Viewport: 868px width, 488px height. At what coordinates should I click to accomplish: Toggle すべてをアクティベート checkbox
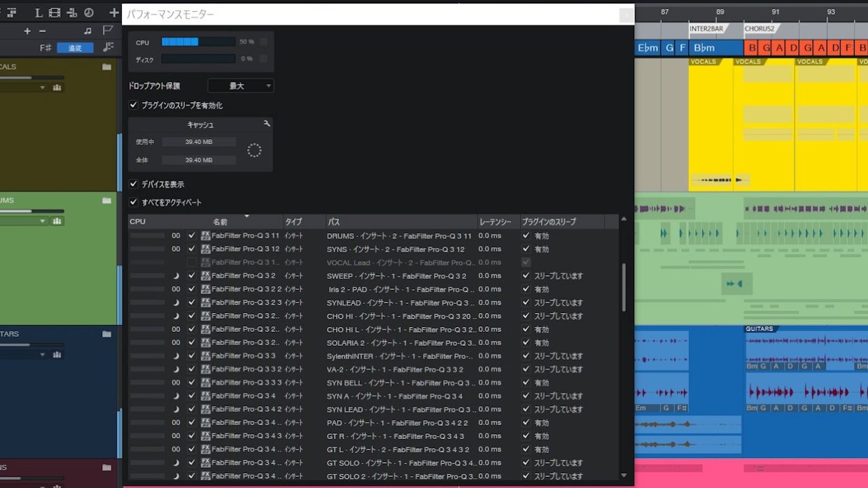pos(134,202)
